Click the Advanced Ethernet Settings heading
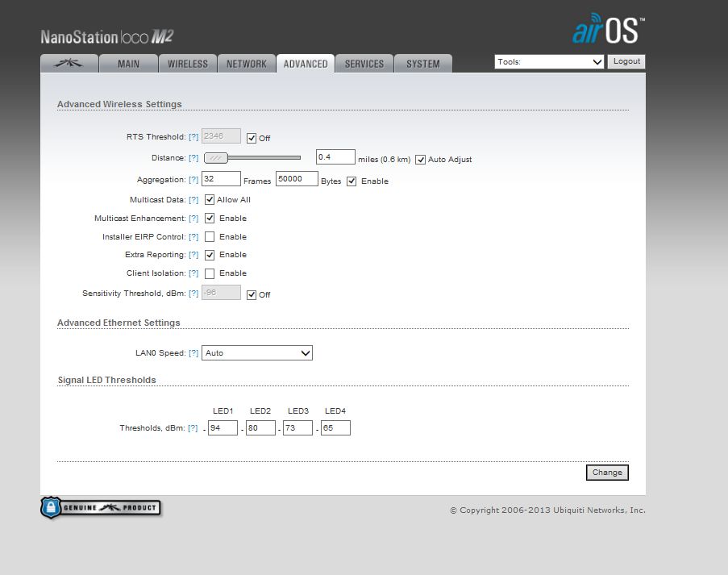The width and height of the screenshot is (728, 575). point(119,323)
